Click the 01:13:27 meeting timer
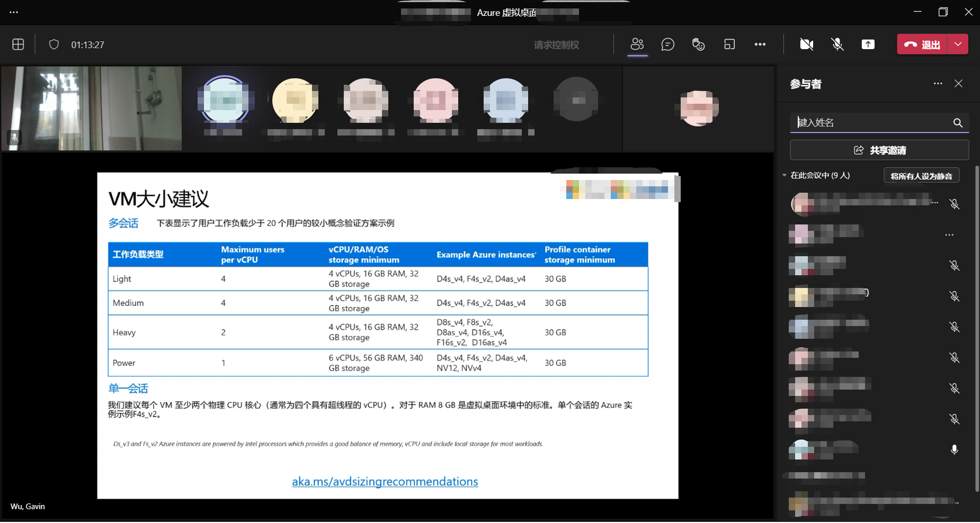 tap(88, 45)
